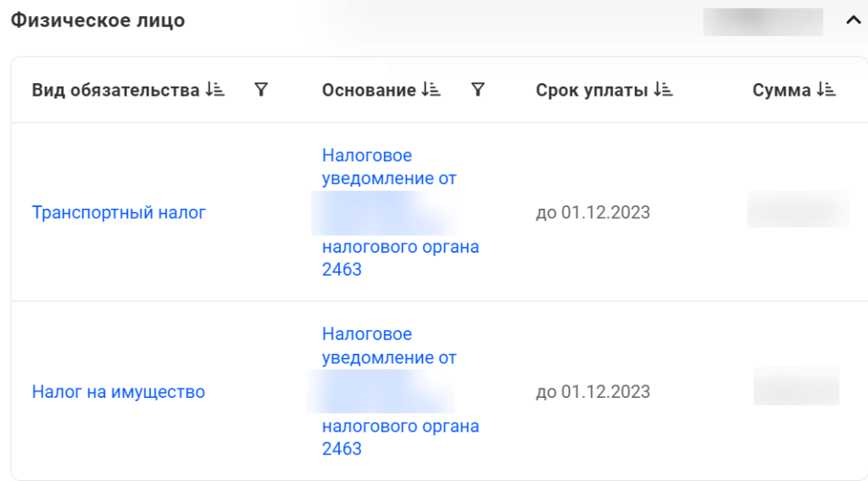Open filter for Основание column
The image size is (868, 481).
[x=478, y=90]
